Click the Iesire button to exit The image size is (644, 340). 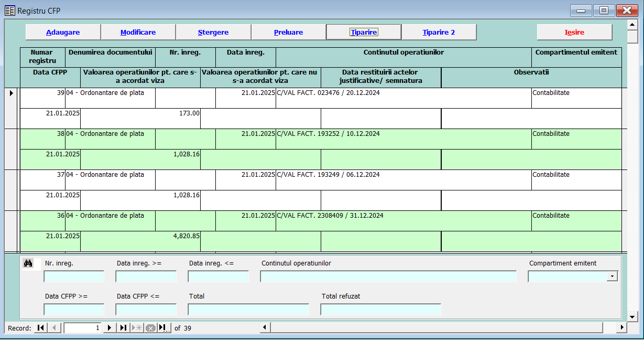click(x=574, y=31)
